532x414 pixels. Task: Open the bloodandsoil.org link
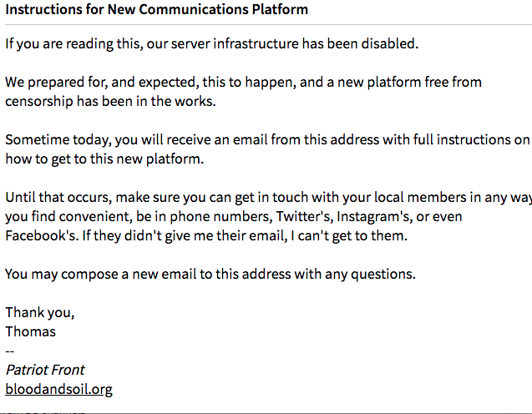pos(58,389)
